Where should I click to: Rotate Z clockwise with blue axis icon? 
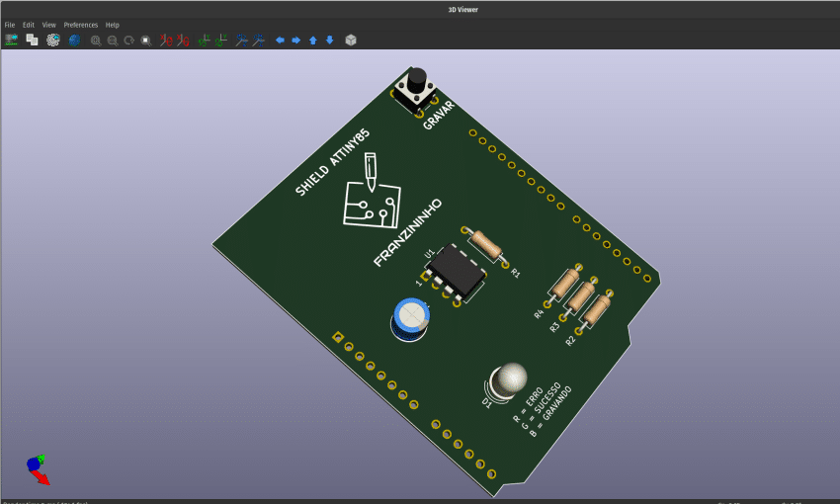tap(241, 41)
